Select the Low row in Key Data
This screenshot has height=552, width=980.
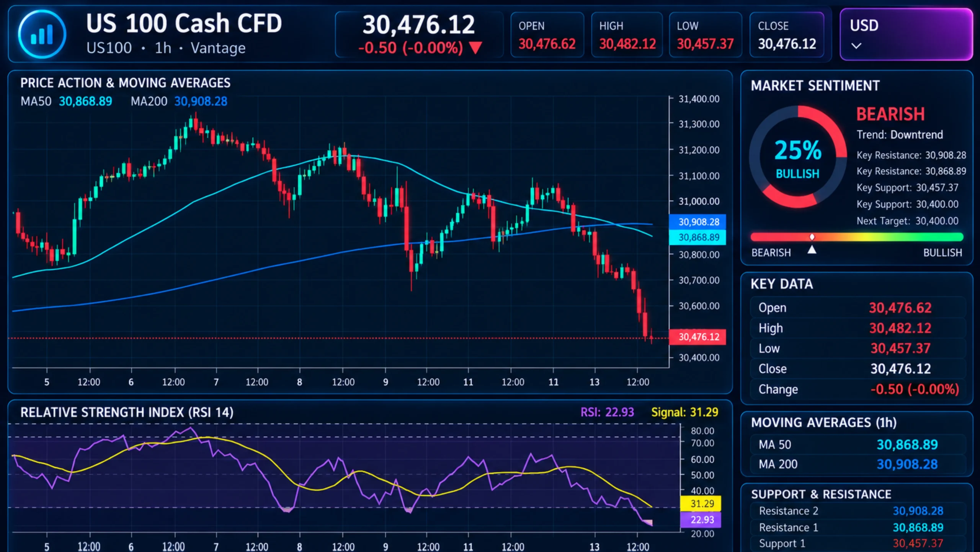857,349
